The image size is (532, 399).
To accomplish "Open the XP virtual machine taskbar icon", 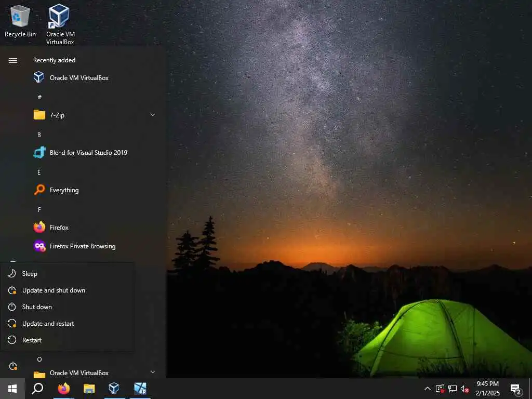I will [140, 389].
